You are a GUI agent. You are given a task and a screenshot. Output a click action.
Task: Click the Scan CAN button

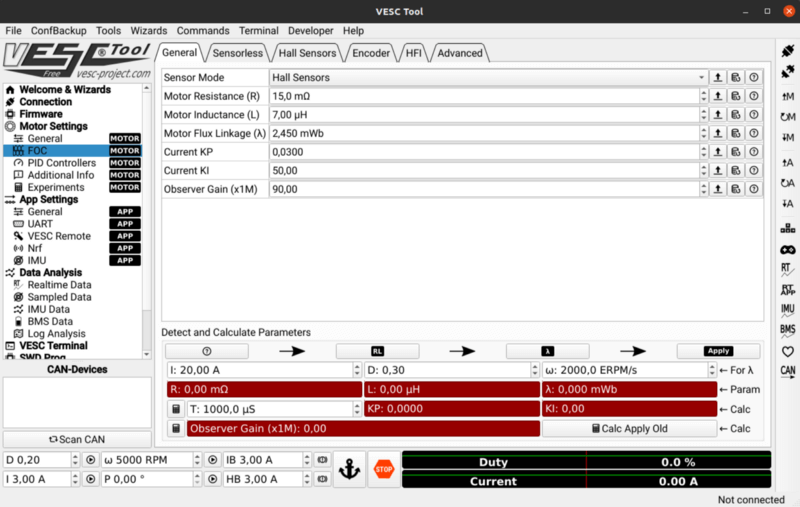click(x=77, y=440)
